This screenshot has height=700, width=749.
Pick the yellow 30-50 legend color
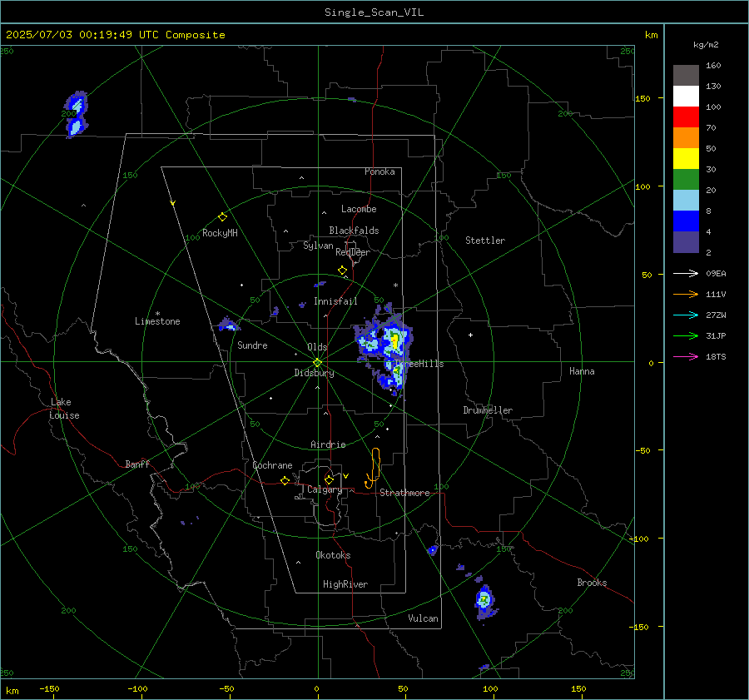(686, 159)
